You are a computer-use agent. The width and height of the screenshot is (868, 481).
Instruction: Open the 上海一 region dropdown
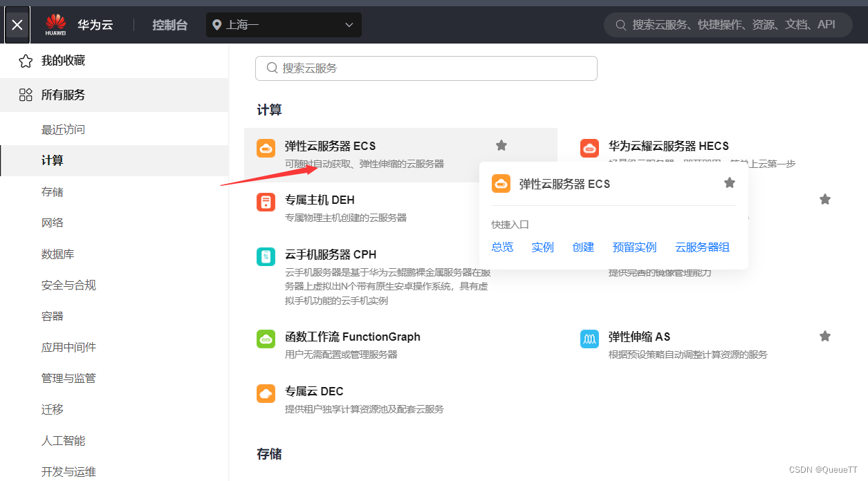point(284,25)
